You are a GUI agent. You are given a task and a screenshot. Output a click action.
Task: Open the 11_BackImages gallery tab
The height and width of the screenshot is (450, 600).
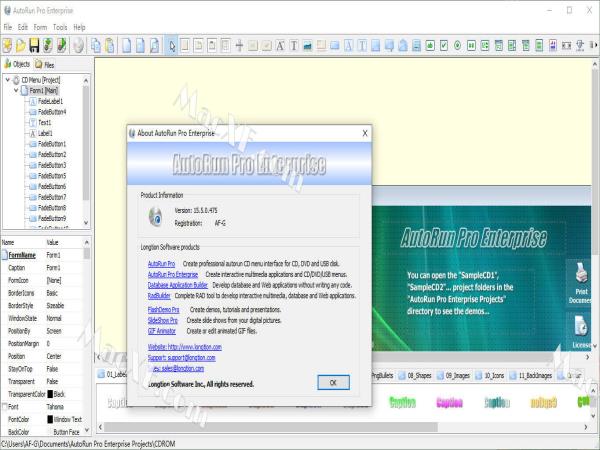click(x=531, y=375)
